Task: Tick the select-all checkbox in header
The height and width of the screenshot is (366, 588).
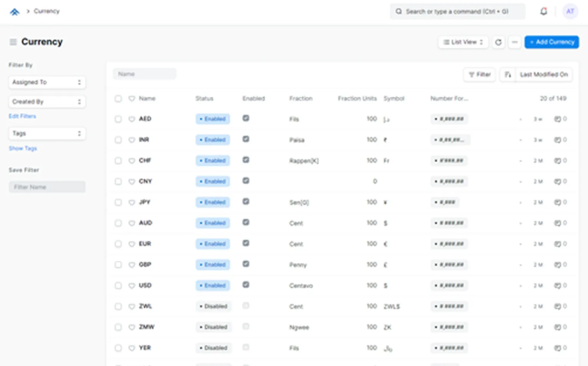Action: pos(118,99)
